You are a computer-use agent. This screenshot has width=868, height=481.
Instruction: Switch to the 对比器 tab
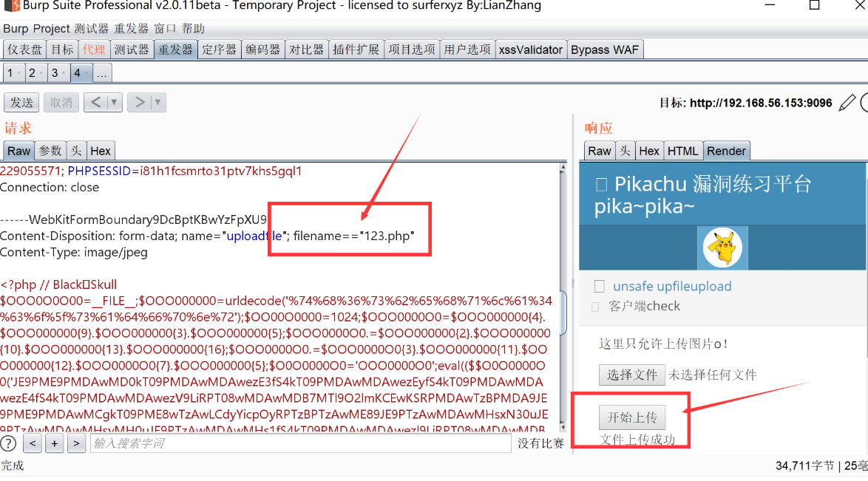point(307,50)
